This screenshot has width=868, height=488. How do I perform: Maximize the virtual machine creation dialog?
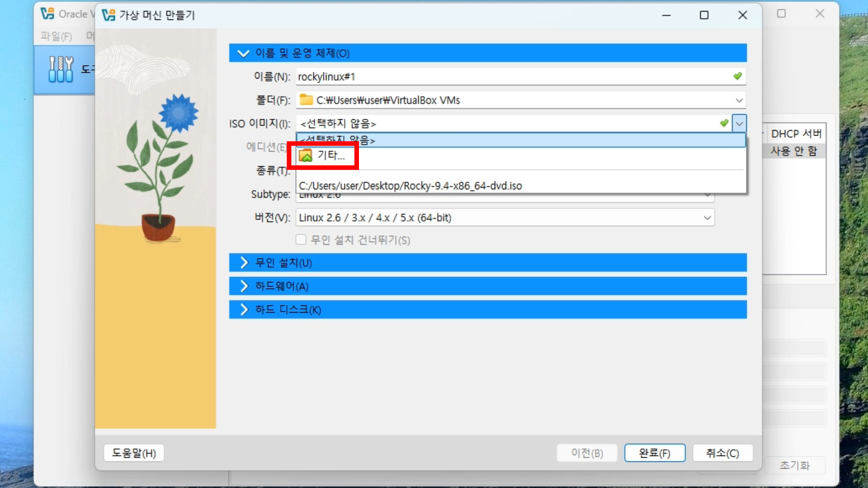click(704, 15)
